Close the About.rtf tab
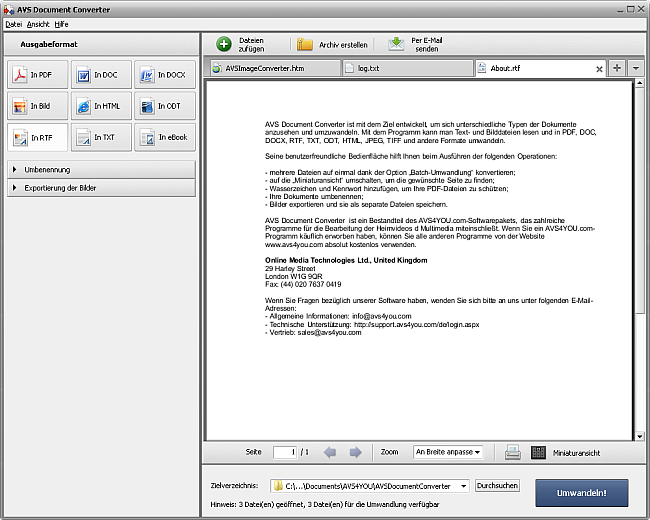Screen dimensions: 650x520 (599, 69)
